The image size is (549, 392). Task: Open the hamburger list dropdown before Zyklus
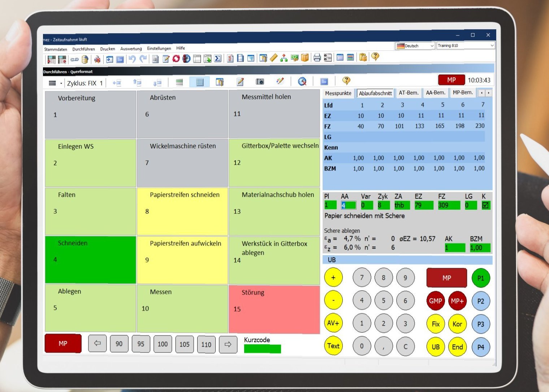(55, 83)
